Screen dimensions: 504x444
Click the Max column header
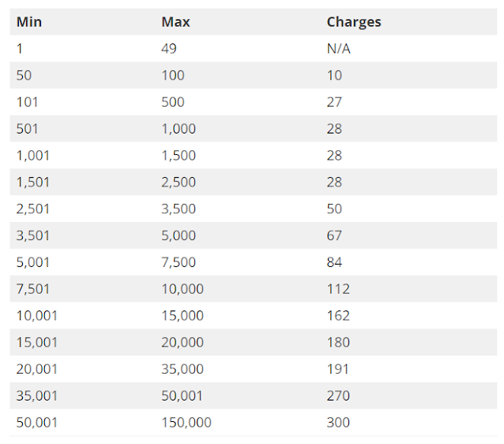tap(175, 22)
